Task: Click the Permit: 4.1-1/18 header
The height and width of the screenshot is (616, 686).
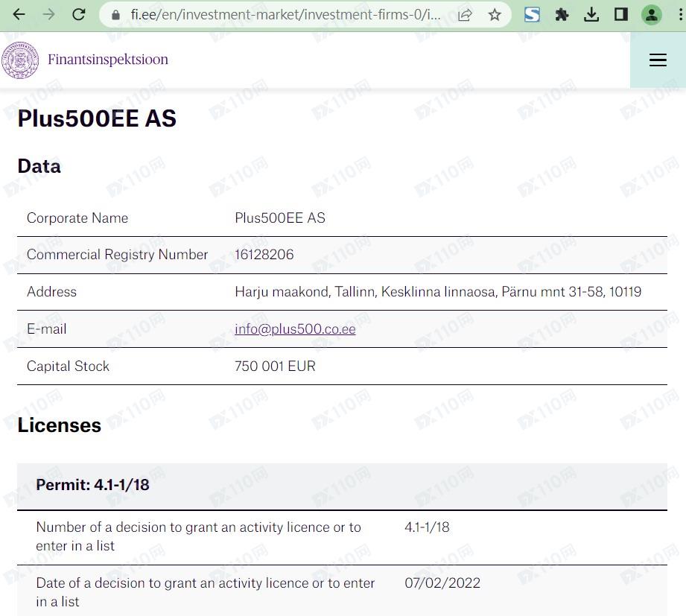Action: pyautogui.click(x=93, y=485)
